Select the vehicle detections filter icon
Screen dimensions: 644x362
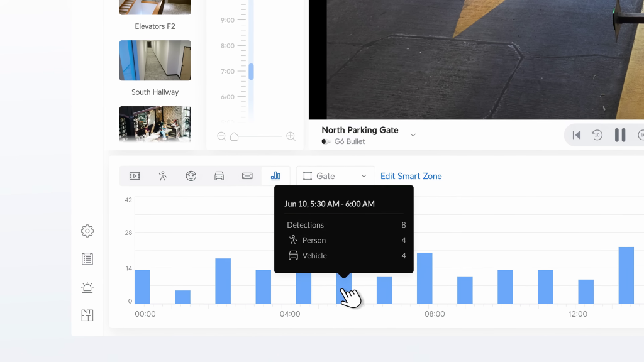[x=219, y=176]
